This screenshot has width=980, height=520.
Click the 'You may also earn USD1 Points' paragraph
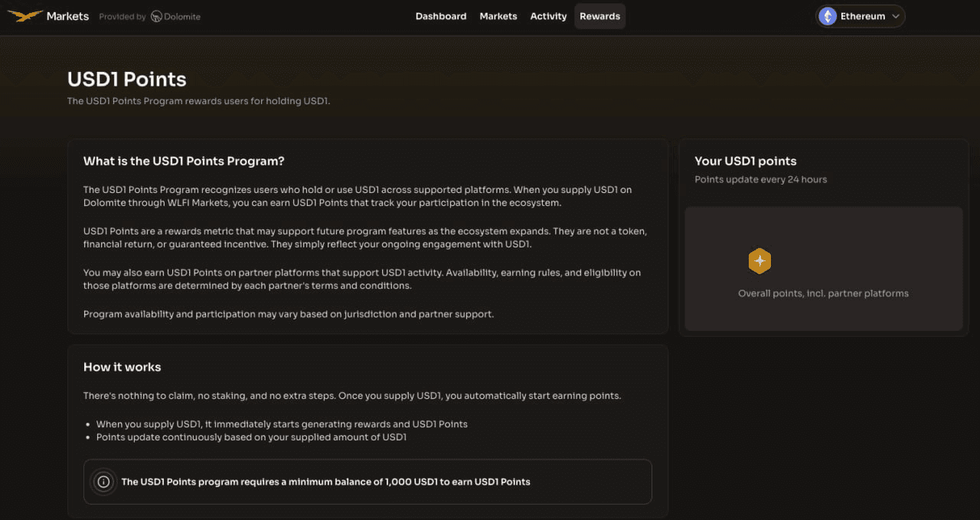point(362,280)
